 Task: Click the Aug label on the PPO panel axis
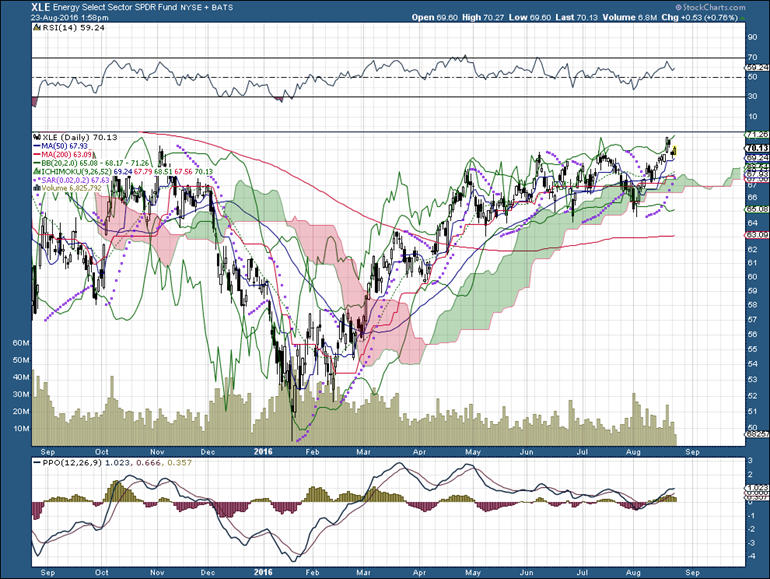[633, 573]
